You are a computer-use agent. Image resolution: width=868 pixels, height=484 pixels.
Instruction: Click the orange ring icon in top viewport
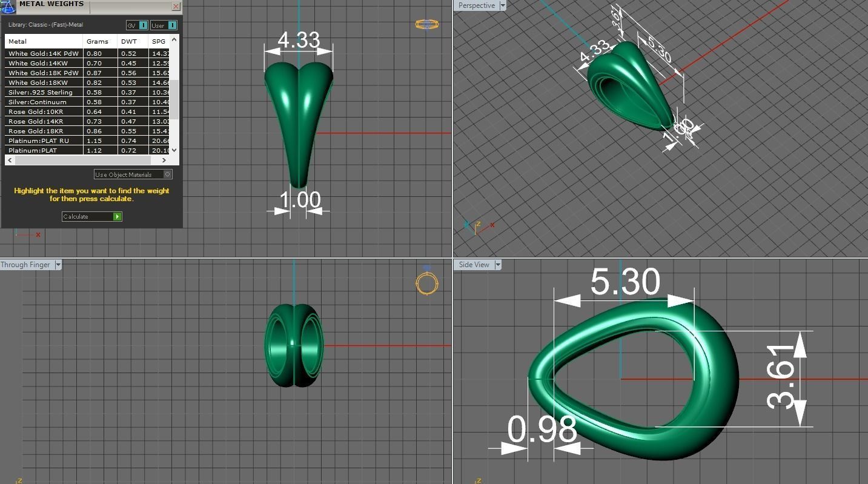(x=427, y=24)
